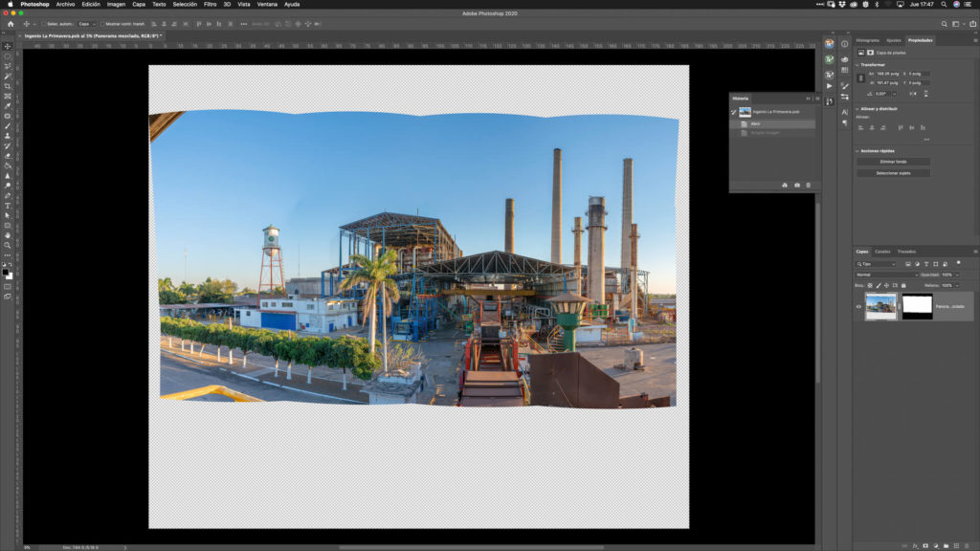The height and width of the screenshot is (551, 980).
Task: Select the Type tool in toolbar
Action: [x=8, y=206]
